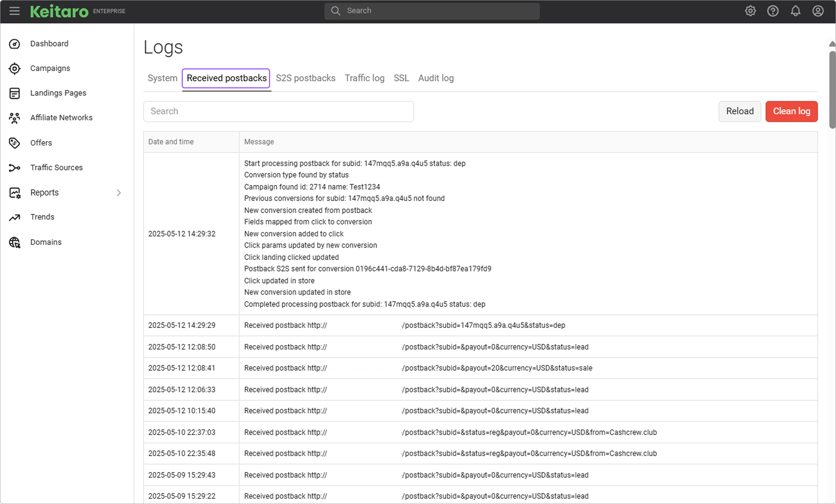Click the search magnifier icon in top bar
Image resolution: width=836 pixels, height=504 pixels.
tap(336, 11)
